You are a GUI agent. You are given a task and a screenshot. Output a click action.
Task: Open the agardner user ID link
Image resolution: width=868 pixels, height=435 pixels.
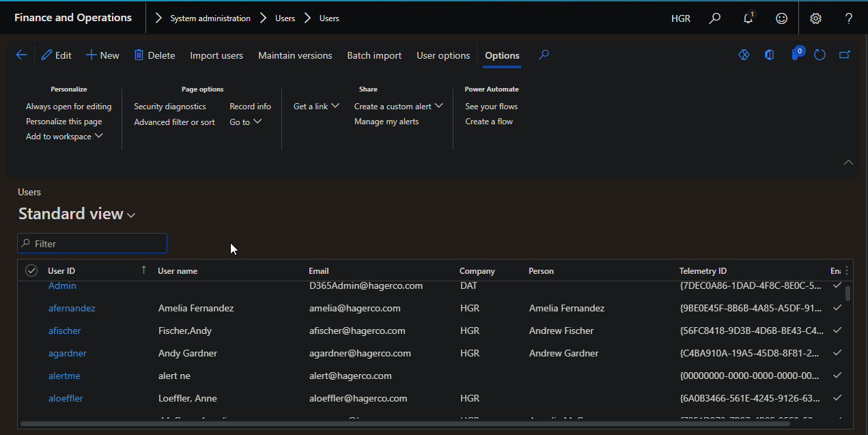pos(68,353)
